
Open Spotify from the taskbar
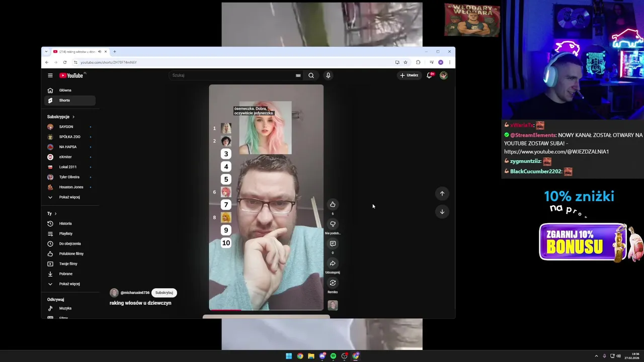[333, 356]
